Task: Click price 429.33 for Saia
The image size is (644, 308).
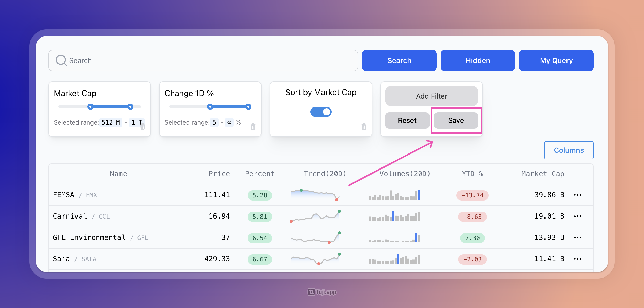Action: [x=217, y=259]
